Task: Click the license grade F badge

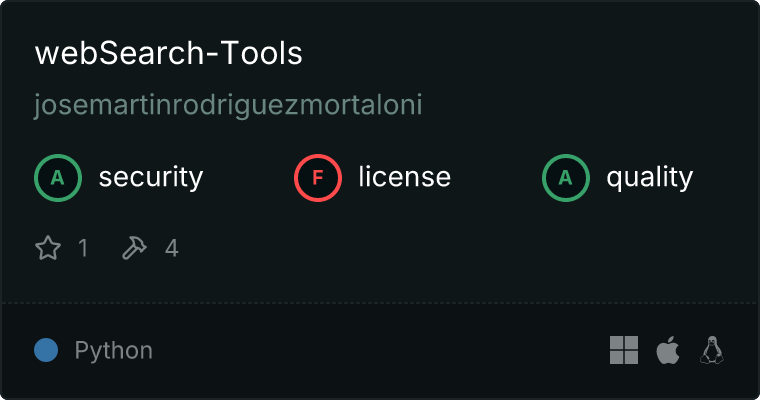Action: pyautogui.click(x=318, y=178)
